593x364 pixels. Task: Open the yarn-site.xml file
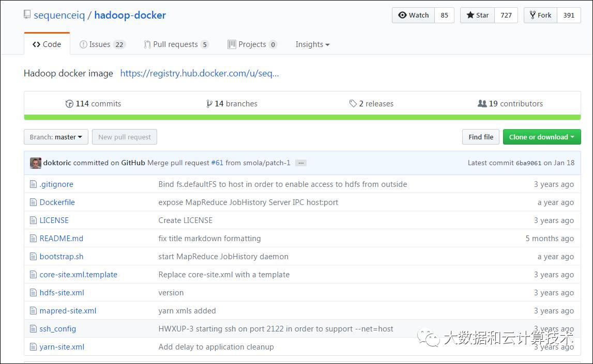click(x=62, y=347)
